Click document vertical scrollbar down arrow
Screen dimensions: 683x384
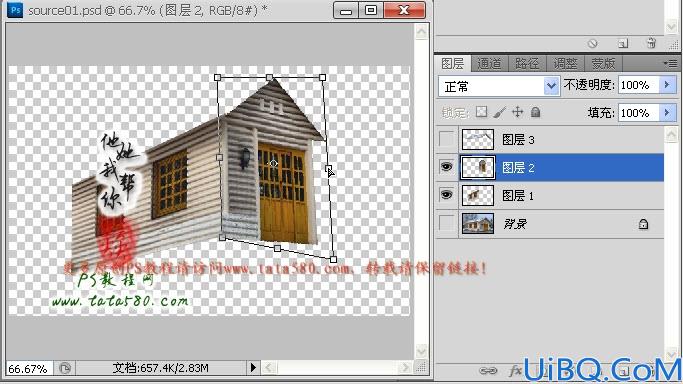[421, 350]
